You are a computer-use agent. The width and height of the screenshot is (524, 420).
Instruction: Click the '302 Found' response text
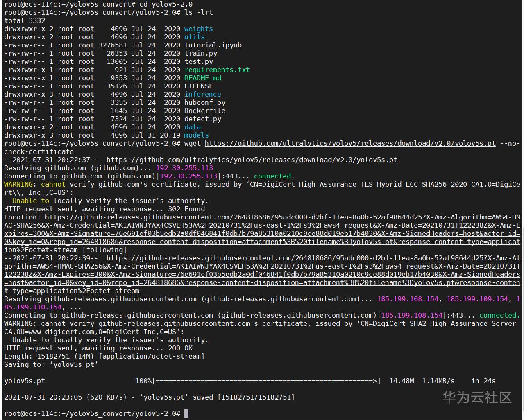186,209
